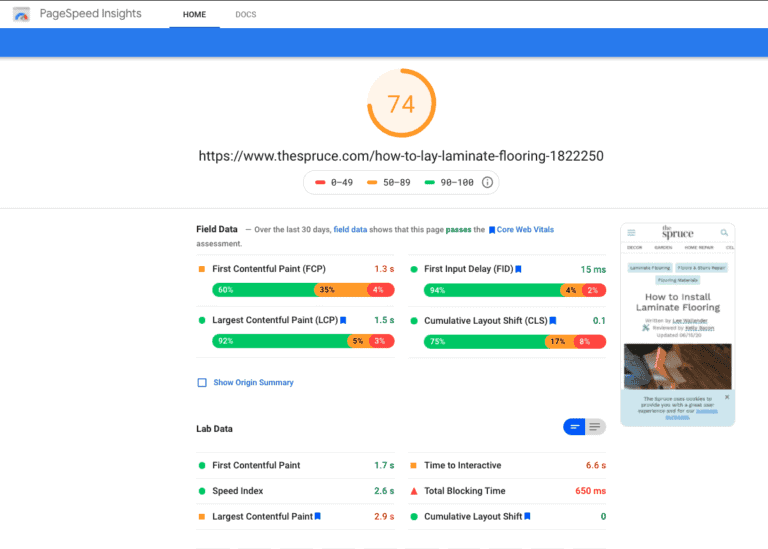Click the 50-89 orange legend entry
768x549 pixels.
389,183
